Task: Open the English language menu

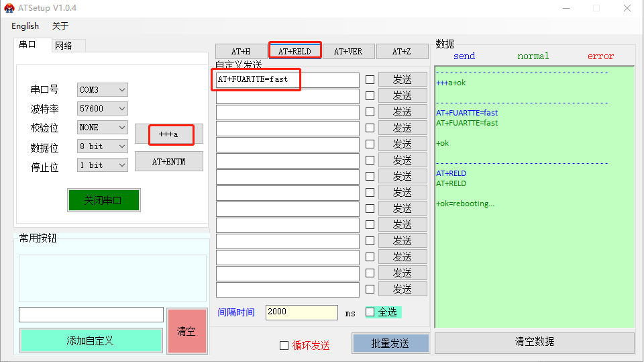Action: 25,26
